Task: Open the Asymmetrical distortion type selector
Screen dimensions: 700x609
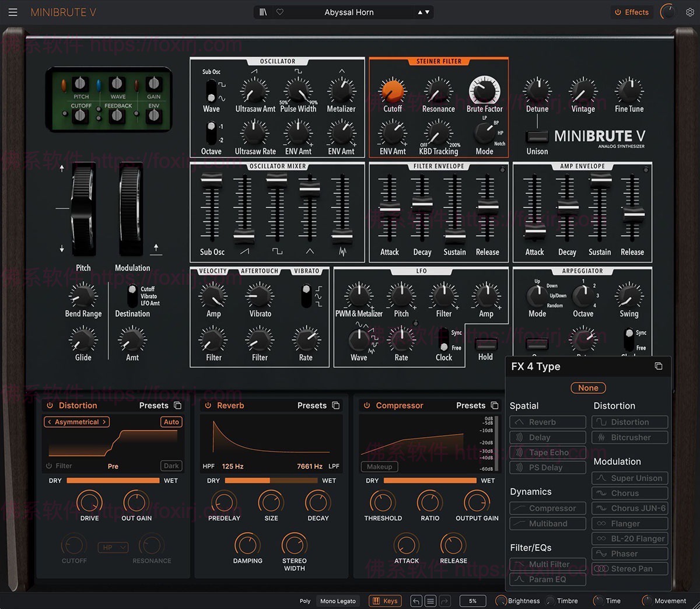Action: (x=76, y=422)
